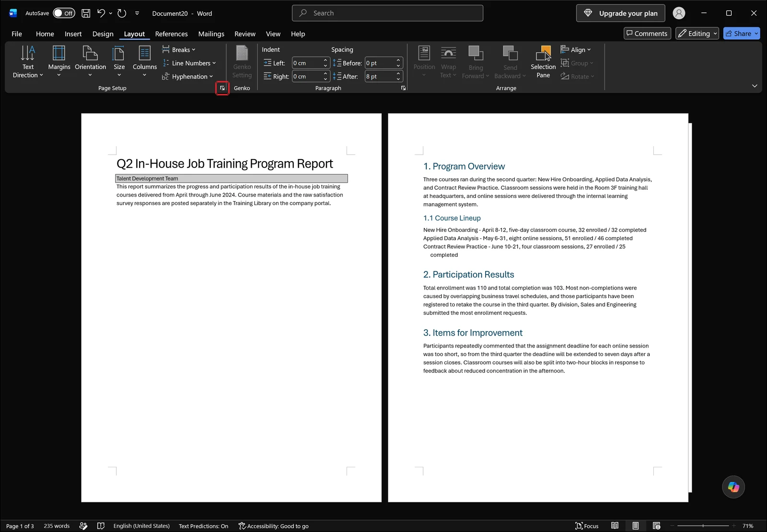The width and height of the screenshot is (767, 532).
Task: Customize Quick Access Toolbar dropdown
Action: 137,13
